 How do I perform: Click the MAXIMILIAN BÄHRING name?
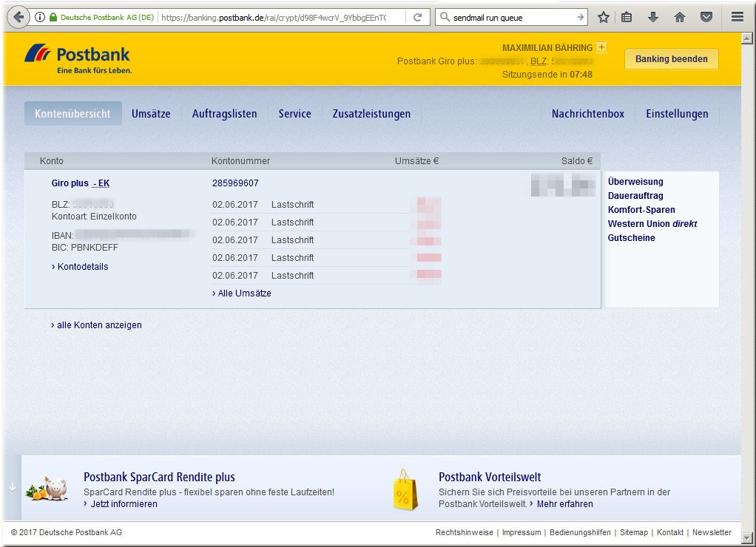547,48
